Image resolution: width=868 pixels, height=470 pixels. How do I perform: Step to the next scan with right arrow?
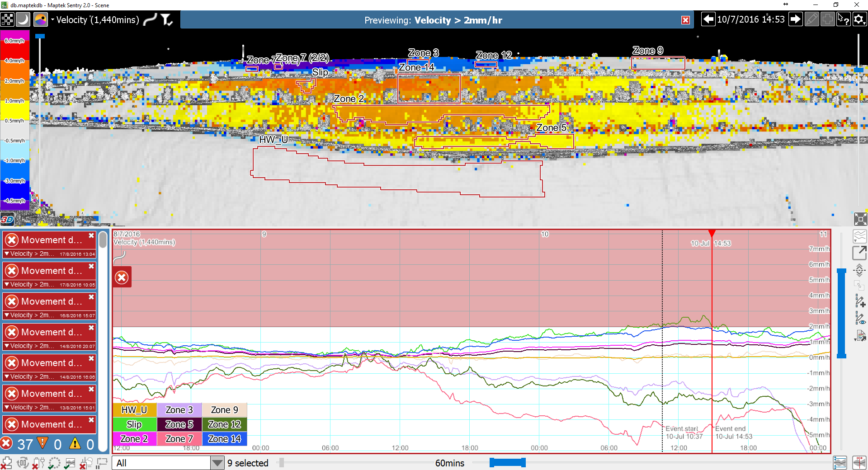tap(796, 19)
